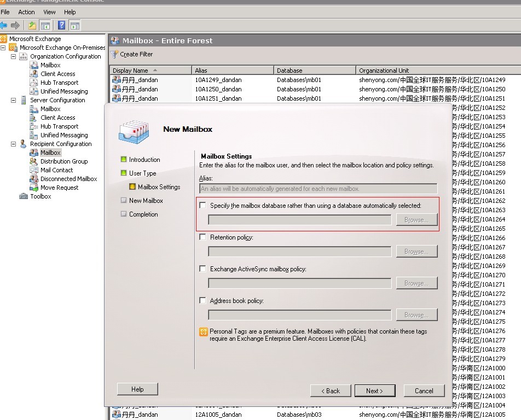The width and height of the screenshot is (521, 420).
Task: Click the Microsoft Exchange On-Premises node icon
Action: [13, 48]
